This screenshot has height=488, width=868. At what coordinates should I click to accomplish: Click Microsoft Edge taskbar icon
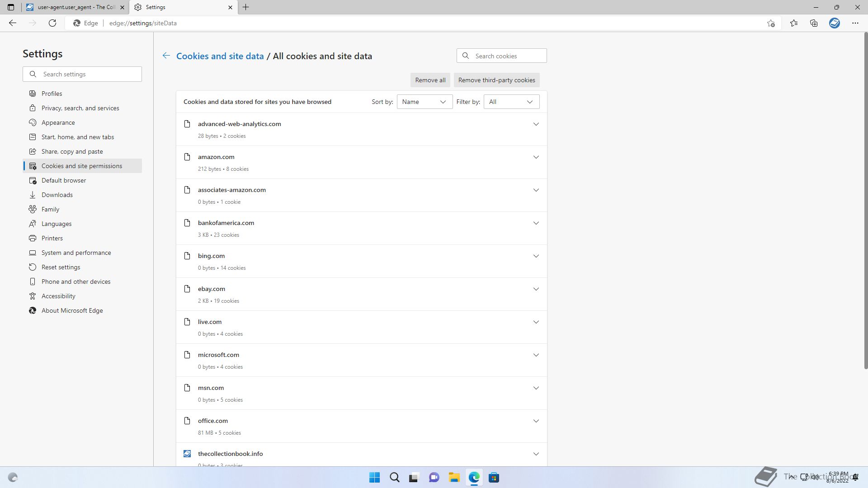pyautogui.click(x=474, y=478)
